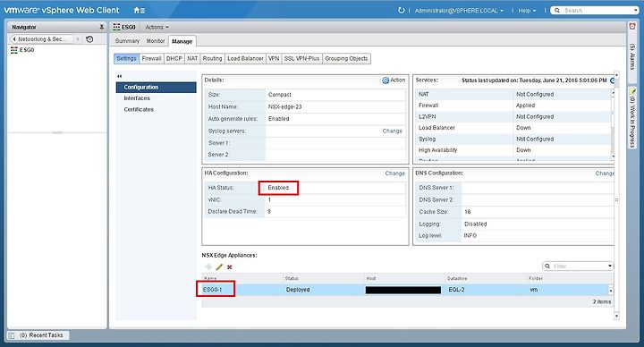Click the Recent Tasks panel icon

pyautogui.click(x=12, y=335)
